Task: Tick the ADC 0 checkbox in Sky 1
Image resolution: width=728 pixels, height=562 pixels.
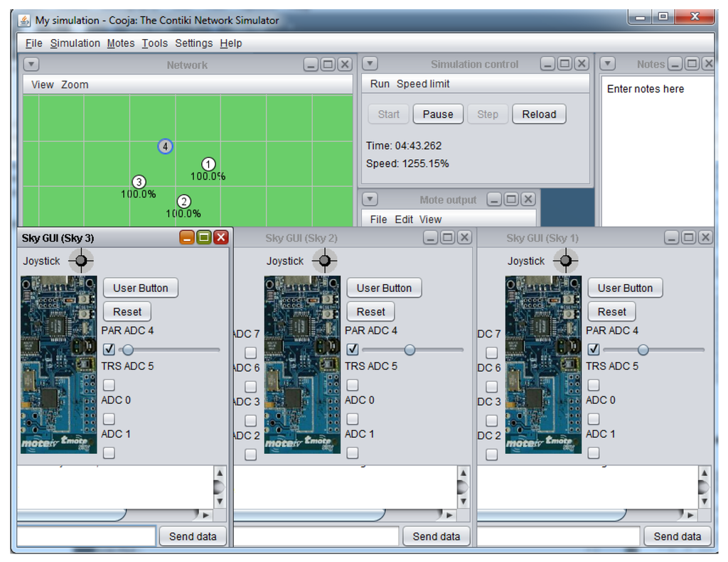Action: point(594,418)
